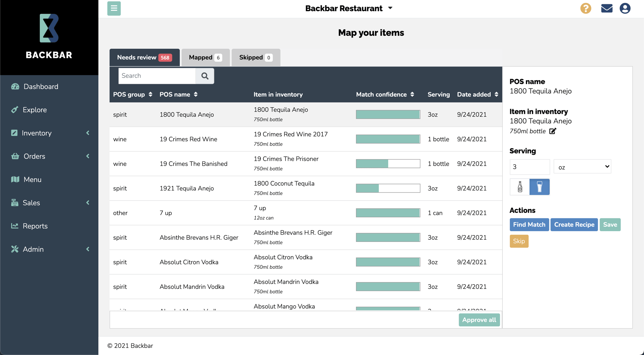
Task: Click the Find Match button
Action: 529,225
